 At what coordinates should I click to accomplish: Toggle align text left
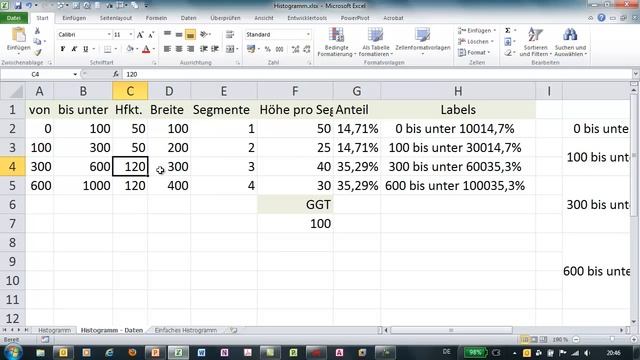[x=167, y=49]
